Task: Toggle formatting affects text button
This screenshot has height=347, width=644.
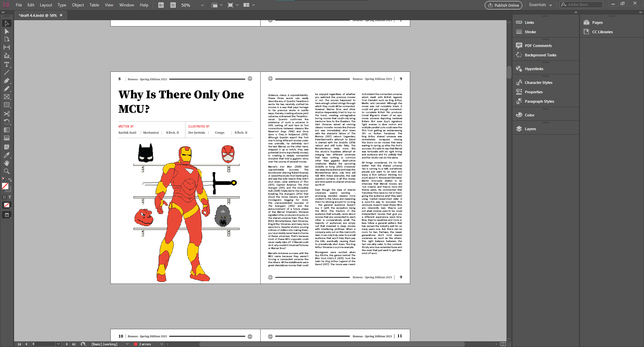Action: coord(10,197)
